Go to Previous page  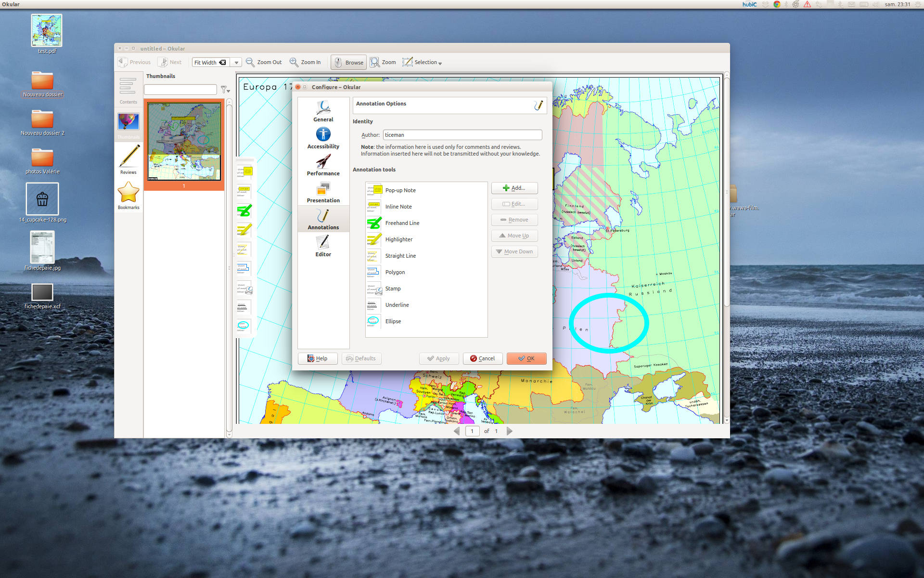134,62
